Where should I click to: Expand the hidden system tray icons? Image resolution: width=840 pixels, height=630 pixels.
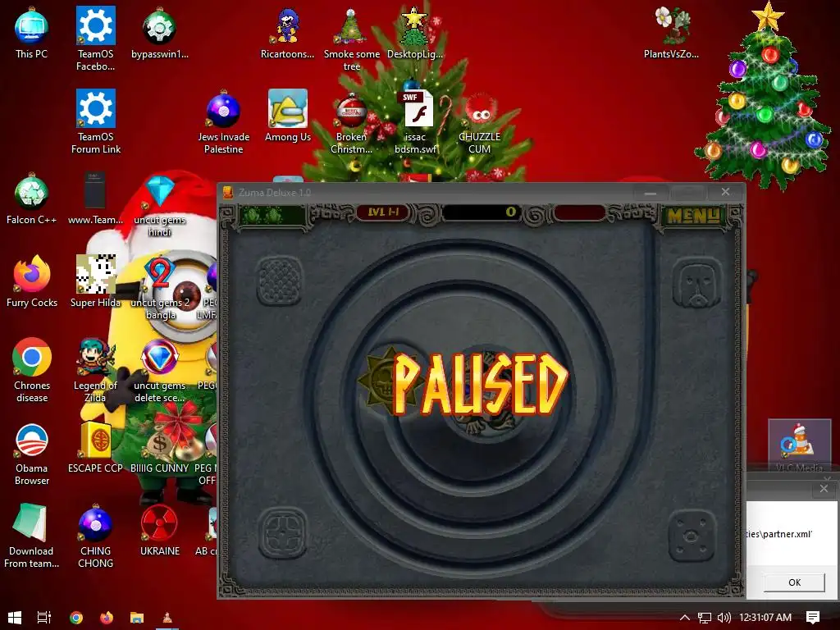[685, 617]
